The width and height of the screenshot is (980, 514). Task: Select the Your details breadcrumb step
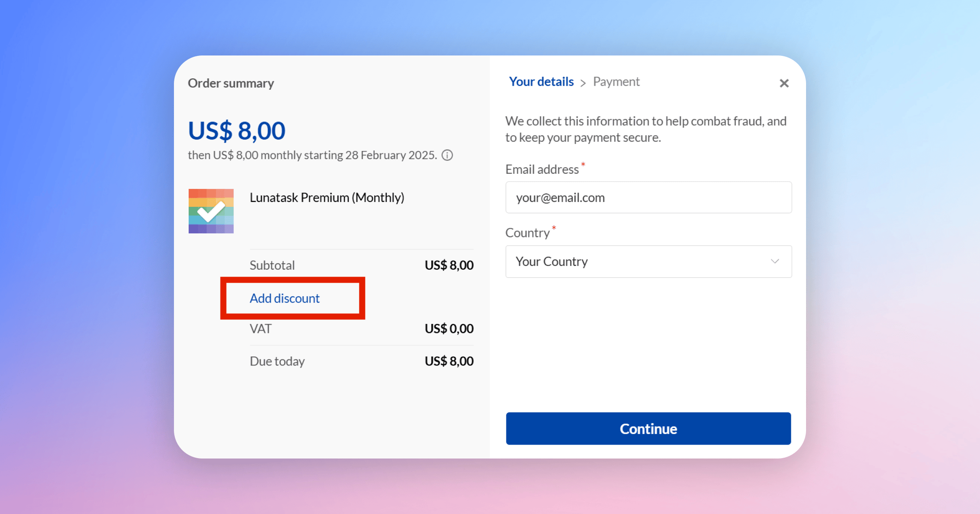541,82
